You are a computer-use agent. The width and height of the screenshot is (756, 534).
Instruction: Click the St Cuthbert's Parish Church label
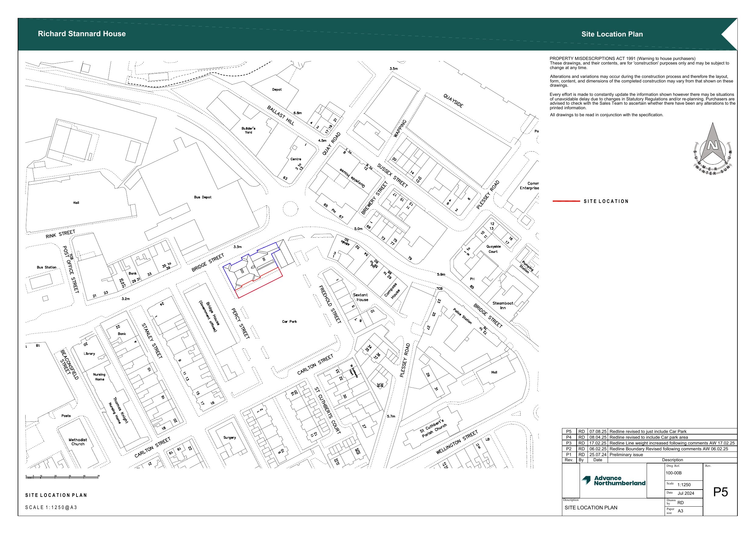(433, 428)
